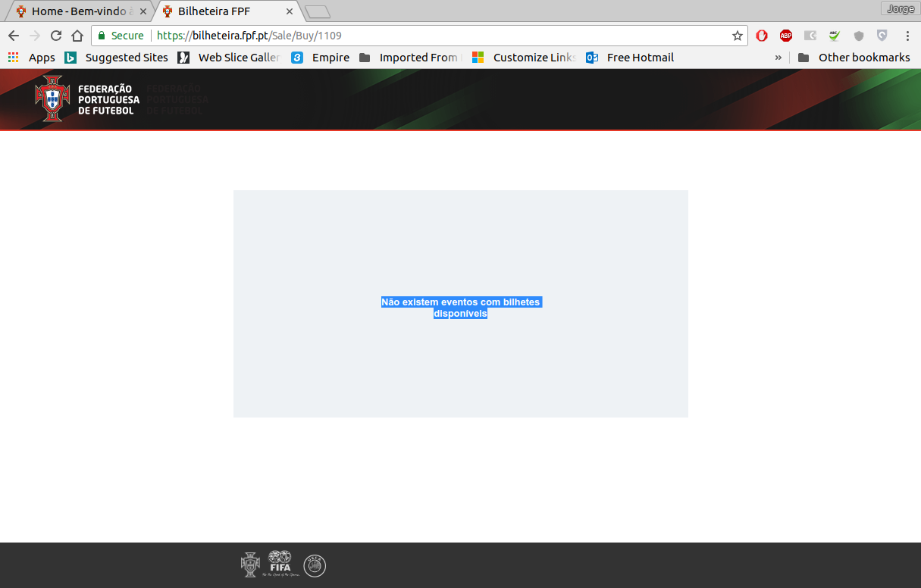This screenshot has height=588, width=921.
Task: Click the grey half-moon extension icon
Action: (x=810, y=36)
